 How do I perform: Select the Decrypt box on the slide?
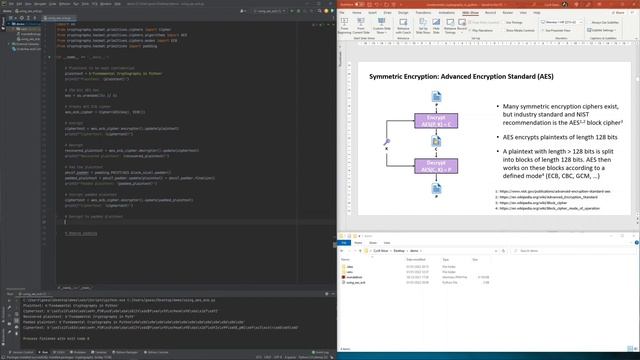(x=436, y=166)
